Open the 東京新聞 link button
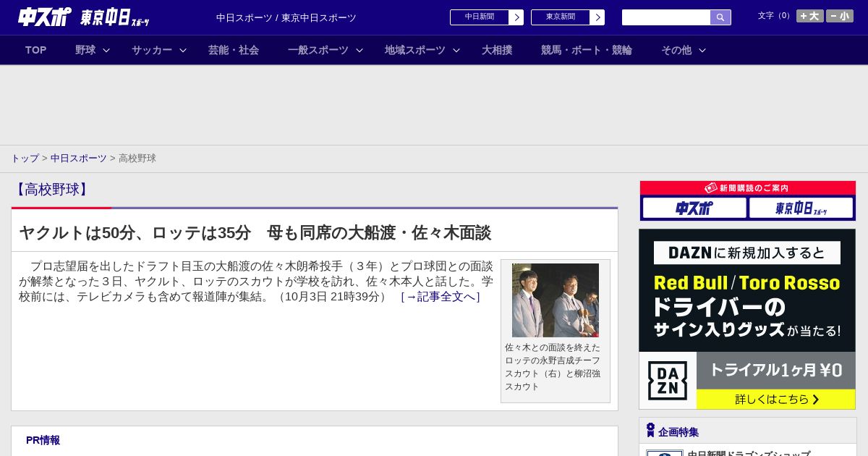This screenshot has width=868, height=456. (560, 17)
